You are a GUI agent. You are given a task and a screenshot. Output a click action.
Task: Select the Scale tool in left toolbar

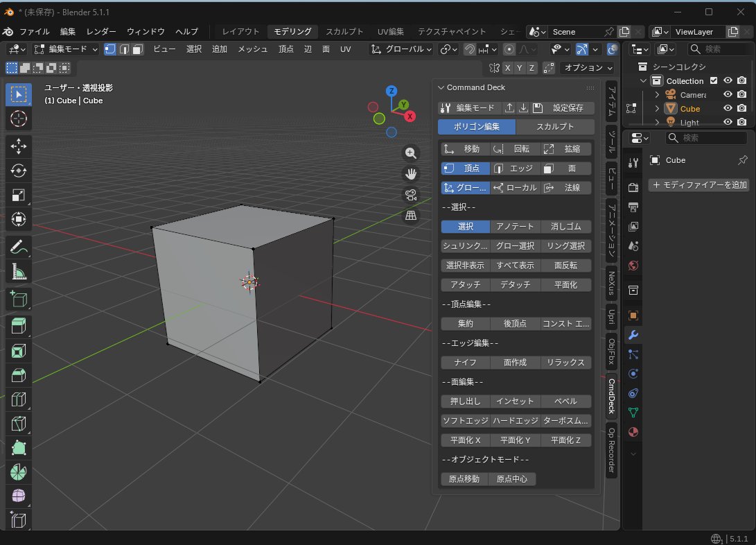[18, 195]
